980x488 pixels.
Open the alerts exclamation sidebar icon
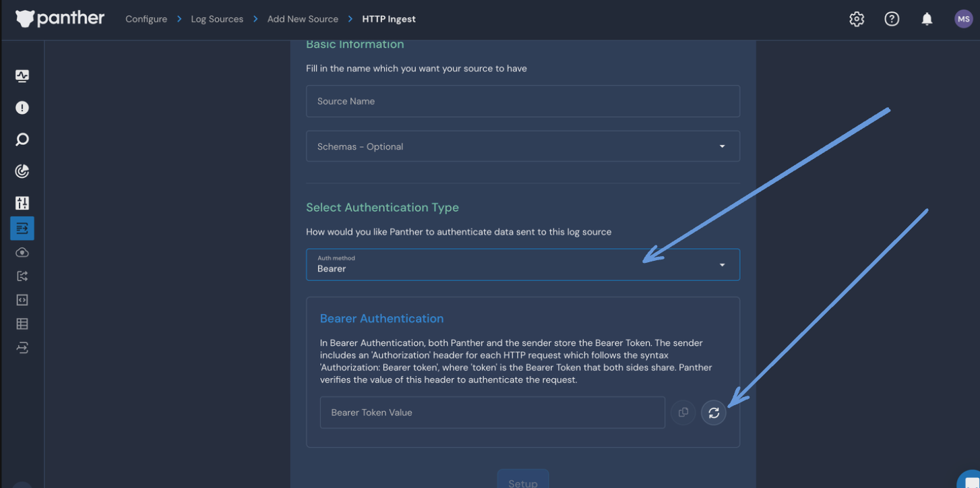(x=22, y=108)
